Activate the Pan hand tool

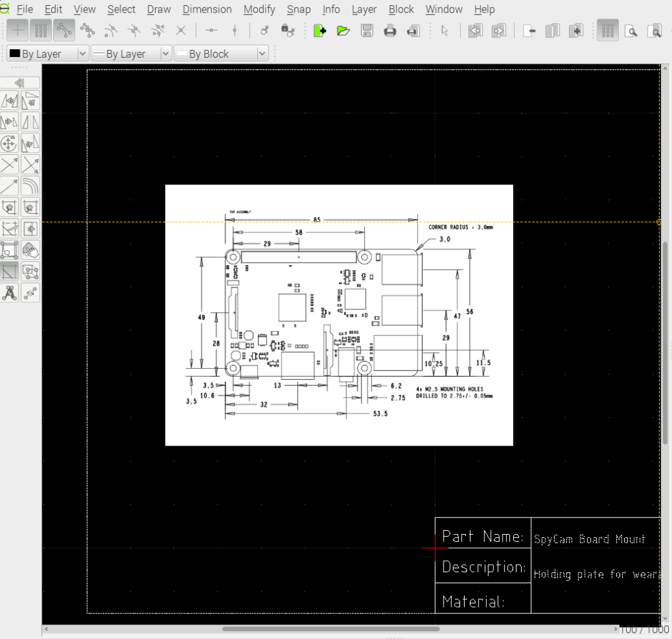(30, 250)
